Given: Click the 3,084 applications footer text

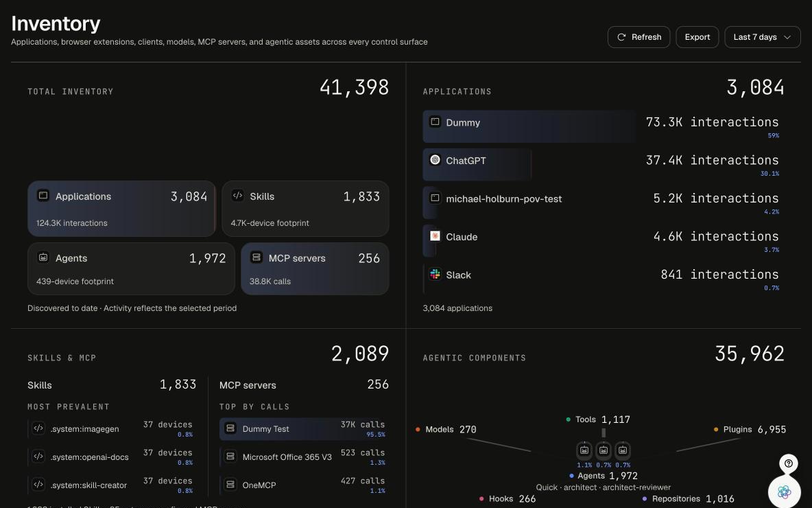Looking at the screenshot, I should (457, 308).
